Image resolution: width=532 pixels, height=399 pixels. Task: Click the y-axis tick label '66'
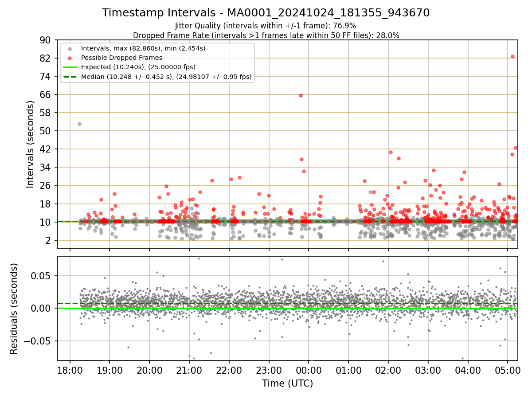tap(46, 94)
